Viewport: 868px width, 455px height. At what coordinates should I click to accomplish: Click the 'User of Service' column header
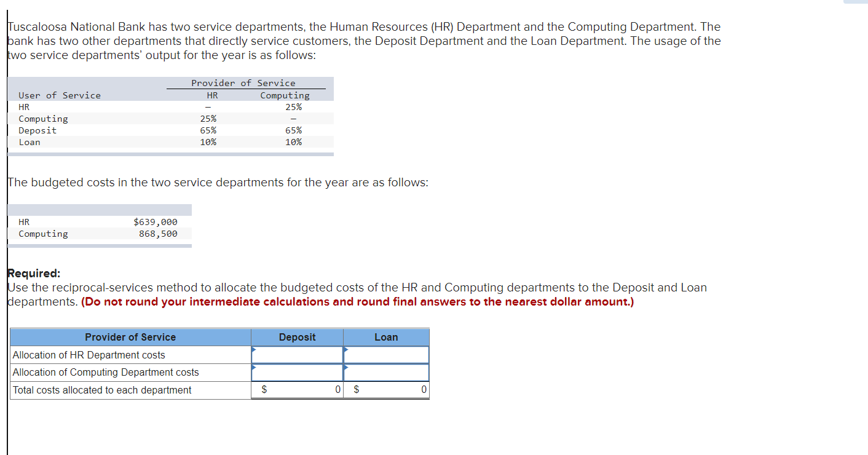(x=60, y=95)
